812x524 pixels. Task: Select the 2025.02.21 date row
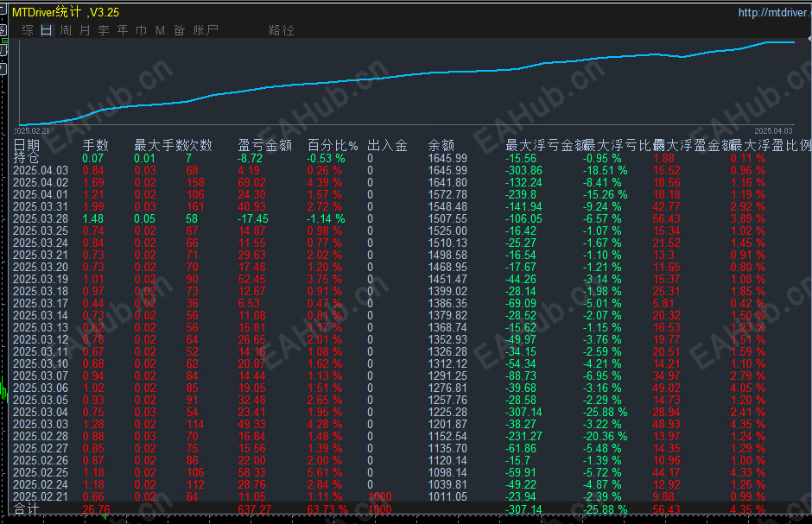pyautogui.click(x=41, y=496)
